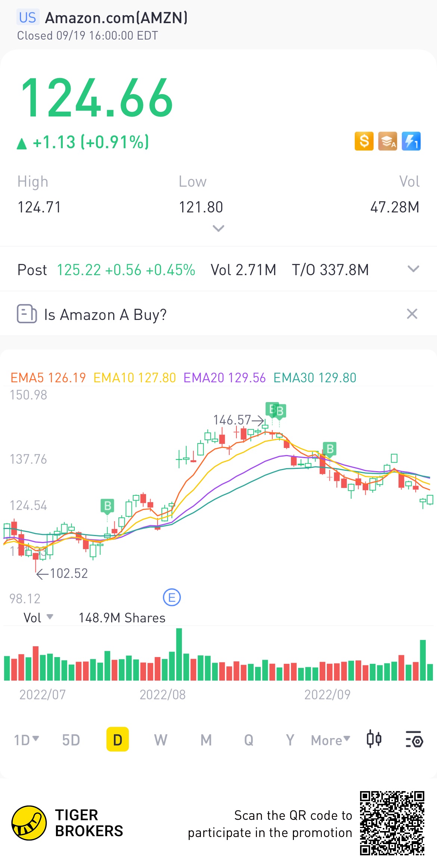The width and height of the screenshot is (437, 868).
Task: Tap the blue lightning bolt icon
Action: [411, 141]
